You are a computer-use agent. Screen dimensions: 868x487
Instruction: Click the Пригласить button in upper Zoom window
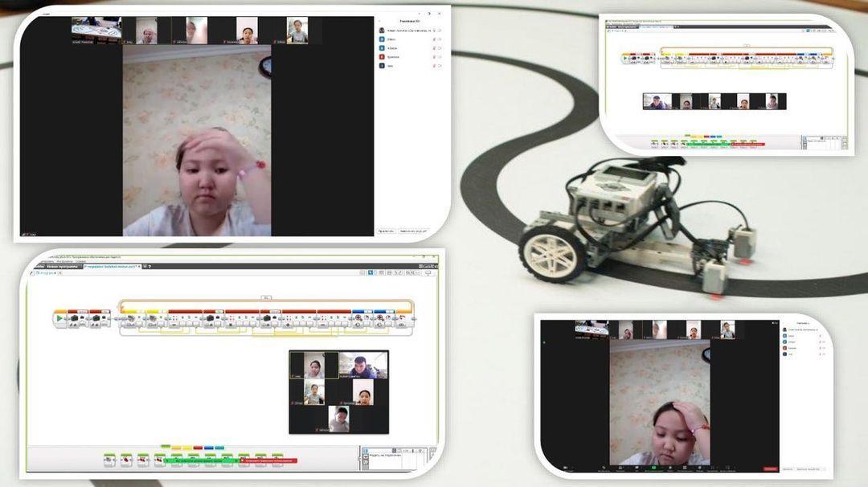coord(386,231)
